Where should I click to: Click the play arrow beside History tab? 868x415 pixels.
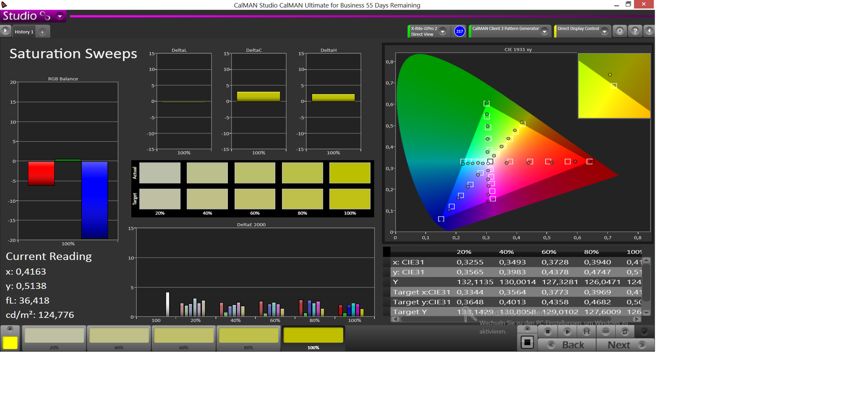pos(5,31)
